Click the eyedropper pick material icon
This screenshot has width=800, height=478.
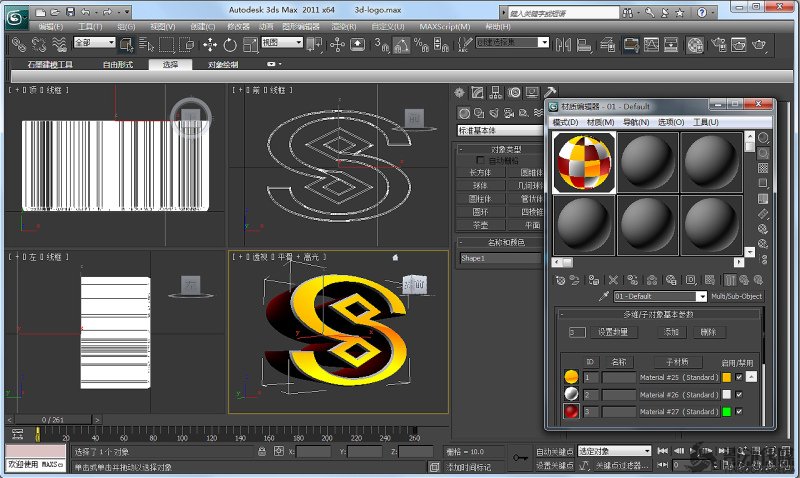[604, 297]
